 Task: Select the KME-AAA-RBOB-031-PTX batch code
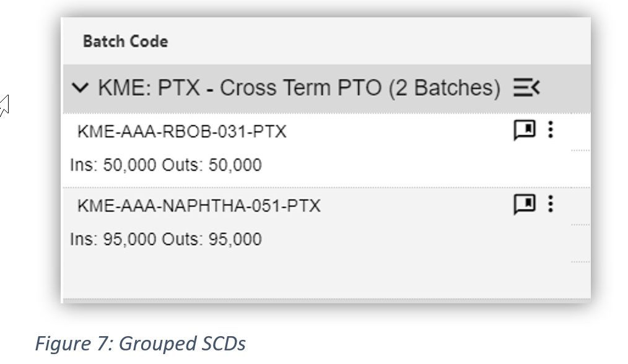click(x=181, y=131)
